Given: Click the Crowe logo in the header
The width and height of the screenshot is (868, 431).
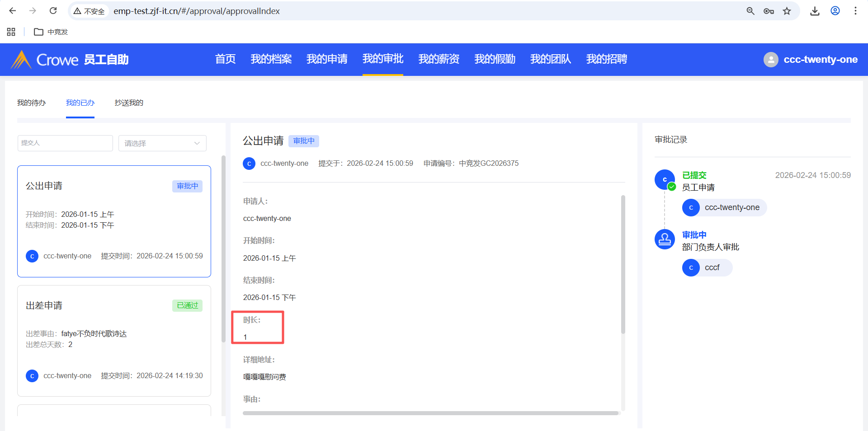Looking at the screenshot, I should pos(44,60).
